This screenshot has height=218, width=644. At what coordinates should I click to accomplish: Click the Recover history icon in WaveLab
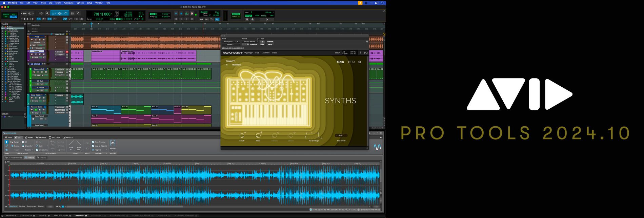pyautogui.click(x=113, y=143)
